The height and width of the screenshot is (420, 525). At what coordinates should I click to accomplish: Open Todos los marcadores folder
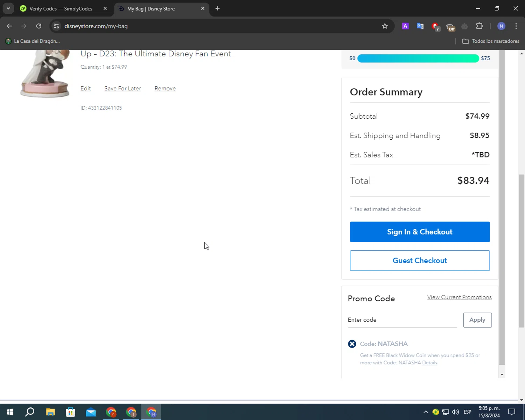click(x=491, y=41)
